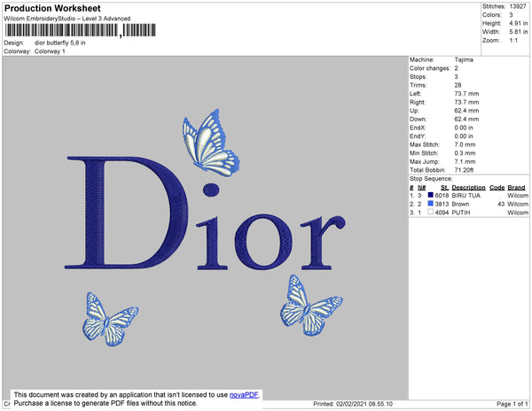Viewport: 532px width, 411px height.
Task: Click the large letter D in Dior
Action: pos(126,213)
